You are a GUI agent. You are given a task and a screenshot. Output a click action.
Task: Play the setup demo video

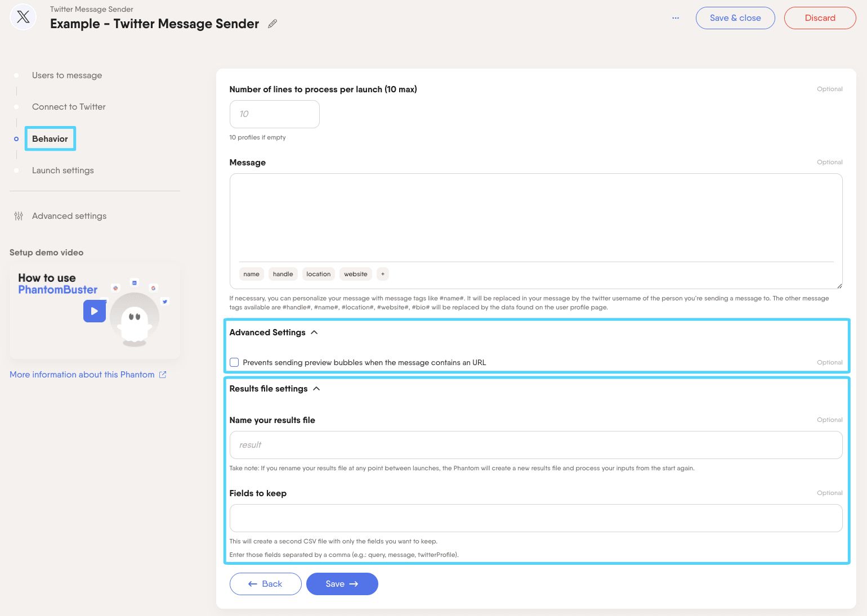pyautogui.click(x=95, y=311)
